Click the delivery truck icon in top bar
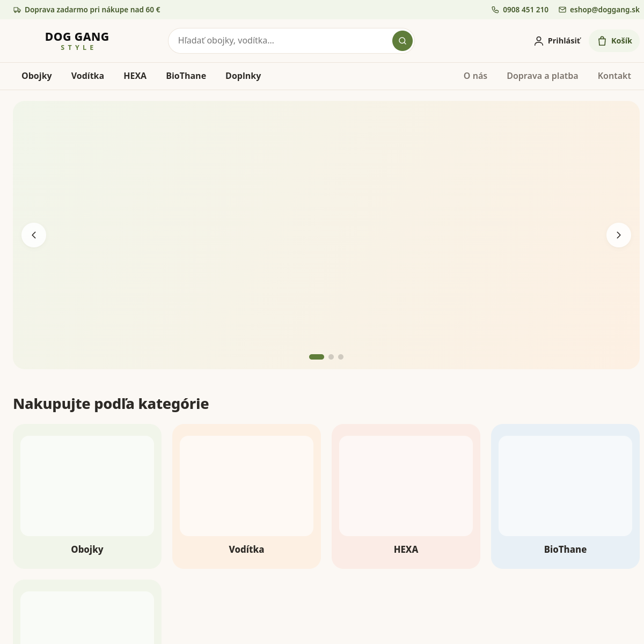The height and width of the screenshot is (644, 644). click(17, 10)
